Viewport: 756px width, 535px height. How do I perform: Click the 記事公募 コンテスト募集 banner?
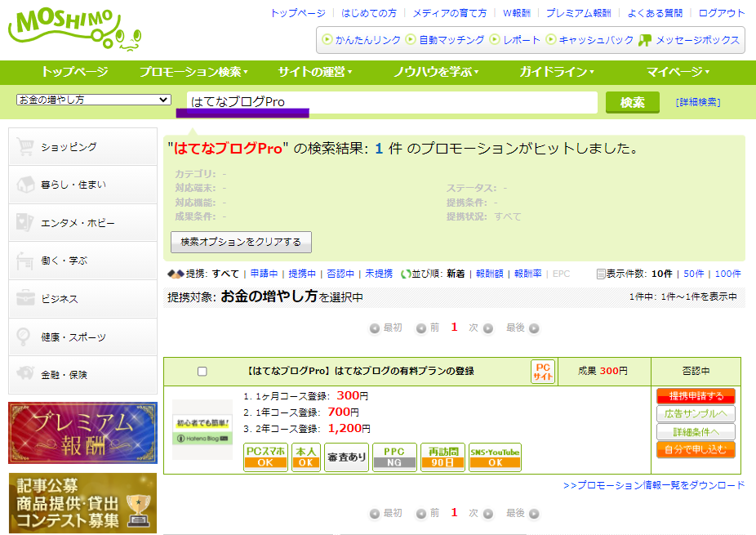point(83,502)
